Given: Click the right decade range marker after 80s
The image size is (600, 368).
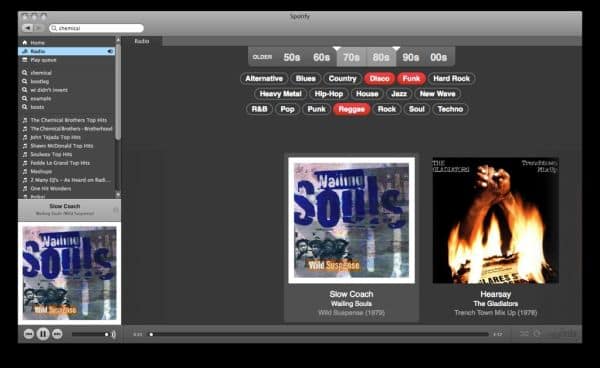Looking at the screenshot, I should coord(396,49).
